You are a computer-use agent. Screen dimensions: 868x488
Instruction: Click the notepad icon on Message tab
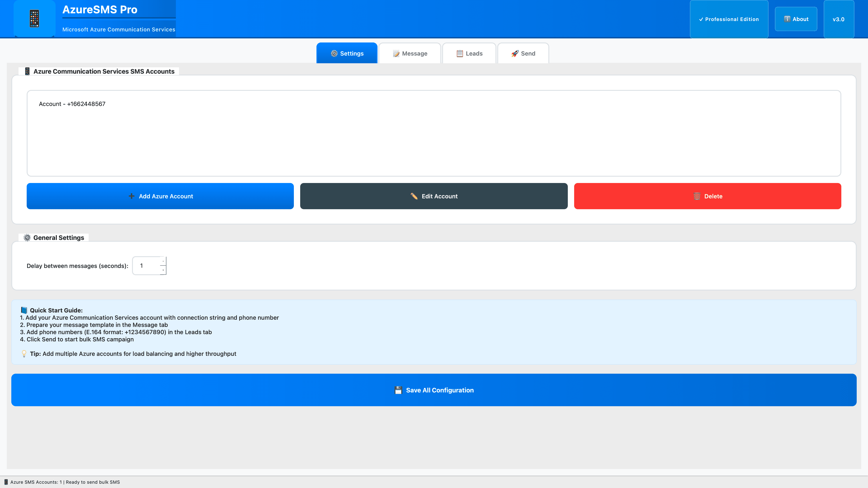click(x=396, y=54)
